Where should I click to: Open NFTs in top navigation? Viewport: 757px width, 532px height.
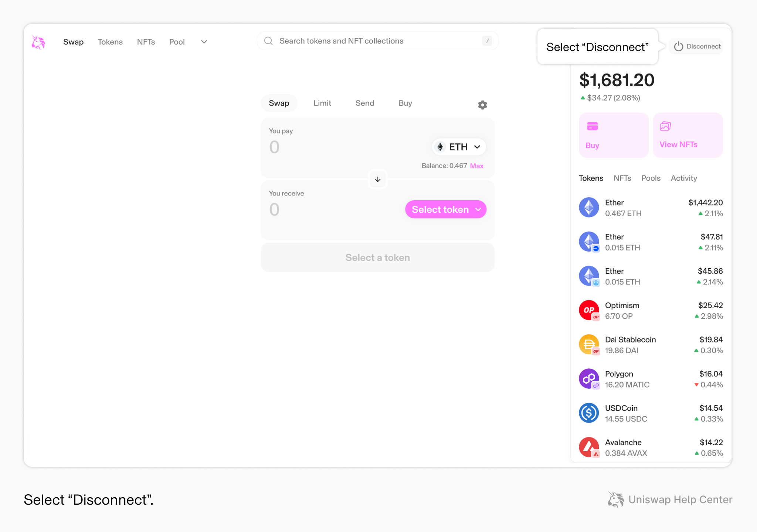[x=146, y=42]
